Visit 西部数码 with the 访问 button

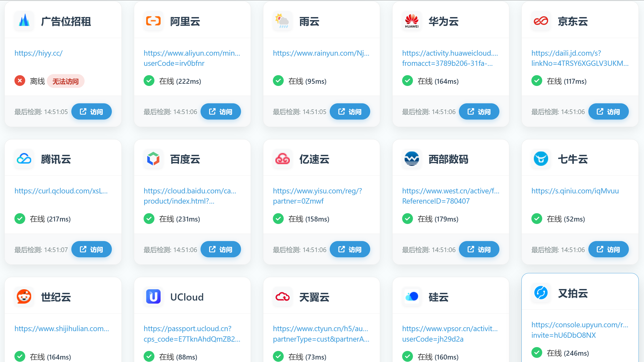(x=479, y=249)
